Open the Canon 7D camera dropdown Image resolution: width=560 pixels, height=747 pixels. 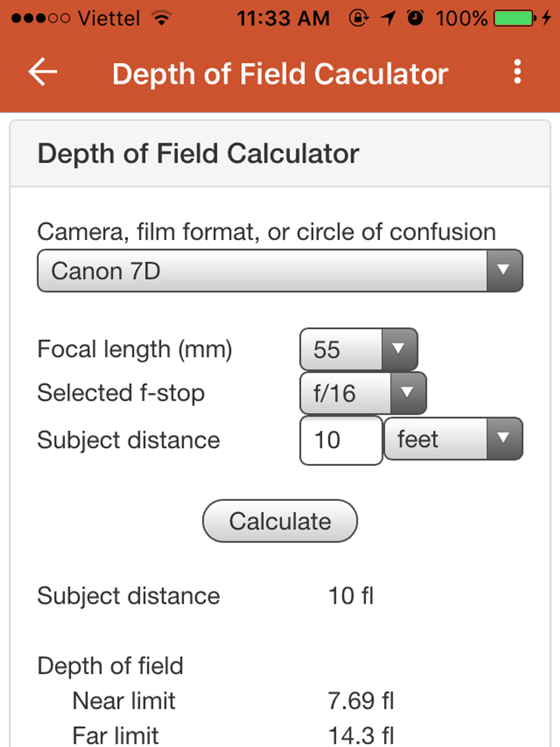(x=280, y=271)
